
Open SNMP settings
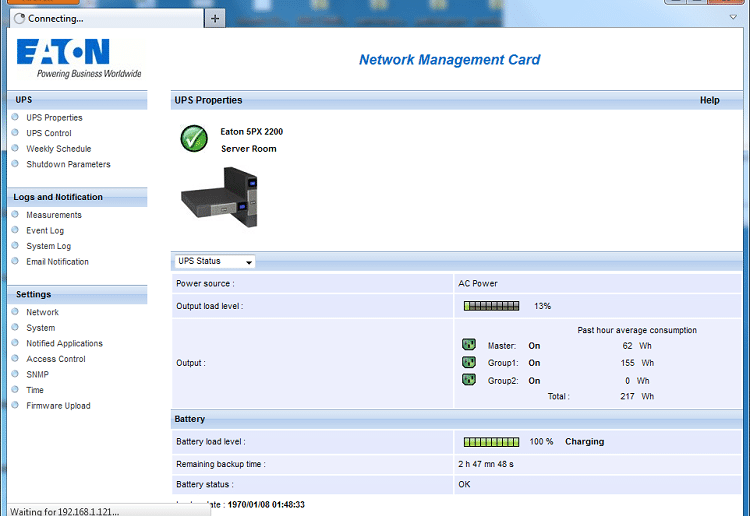(37, 374)
